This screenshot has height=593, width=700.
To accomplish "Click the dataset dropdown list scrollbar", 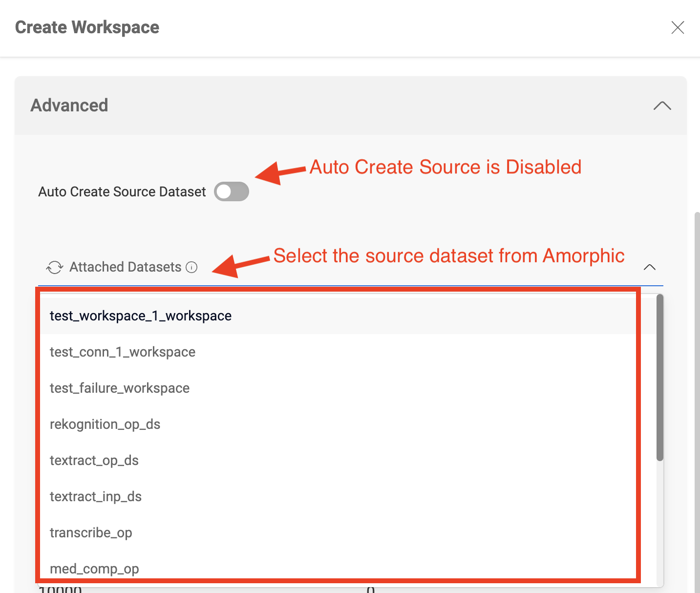I will (x=660, y=377).
